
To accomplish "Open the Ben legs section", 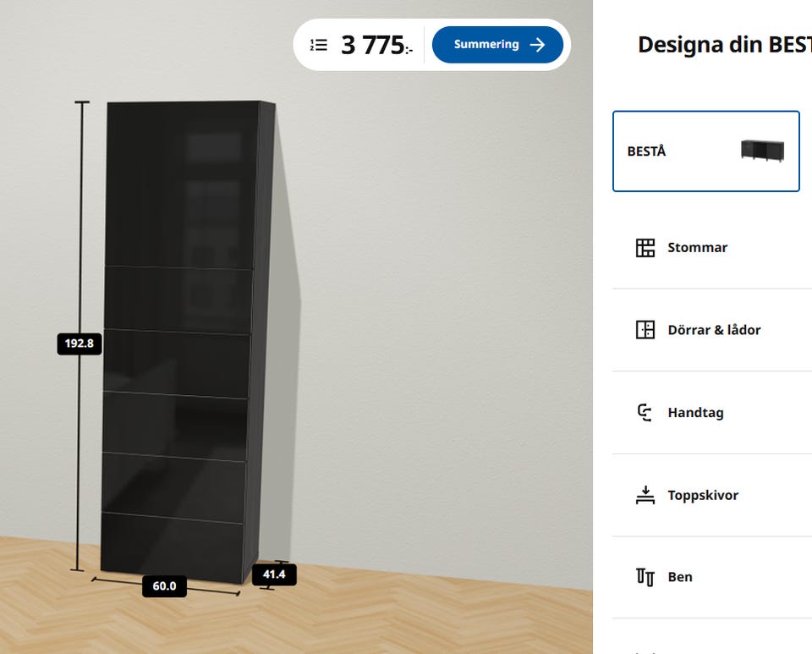I will (x=680, y=577).
